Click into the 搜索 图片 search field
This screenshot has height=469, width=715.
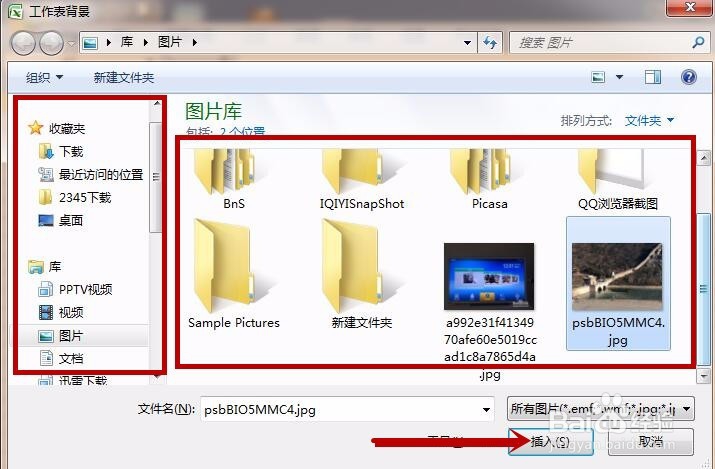pyautogui.click(x=603, y=43)
